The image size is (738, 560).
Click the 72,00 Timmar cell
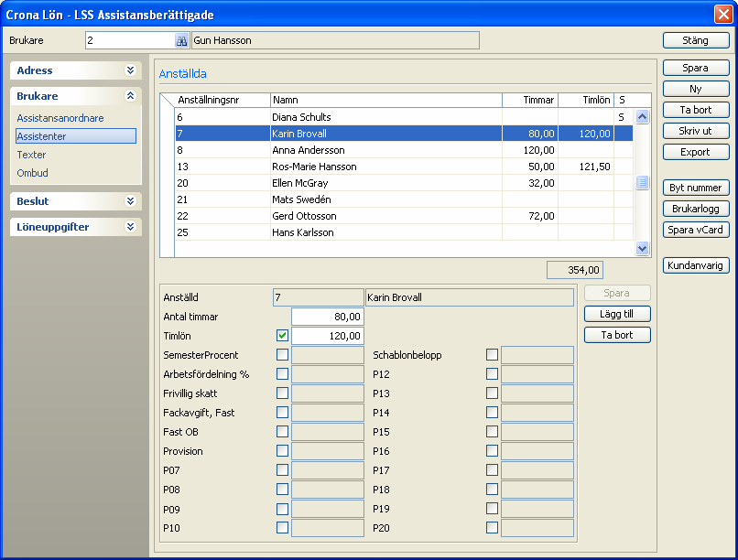(530, 216)
